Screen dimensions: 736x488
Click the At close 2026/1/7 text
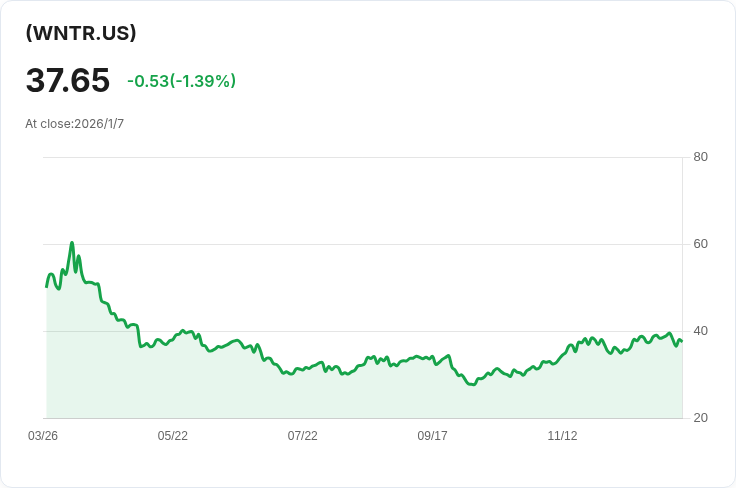74,124
